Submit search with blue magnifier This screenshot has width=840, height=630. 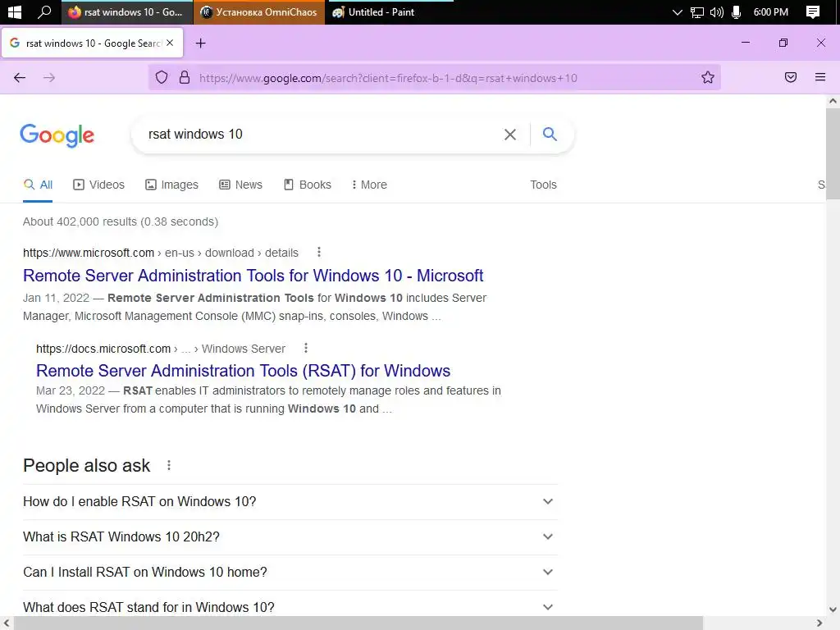pos(550,134)
